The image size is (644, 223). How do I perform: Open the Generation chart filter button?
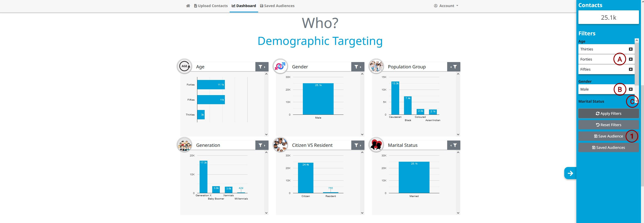pyautogui.click(x=262, y=145)
